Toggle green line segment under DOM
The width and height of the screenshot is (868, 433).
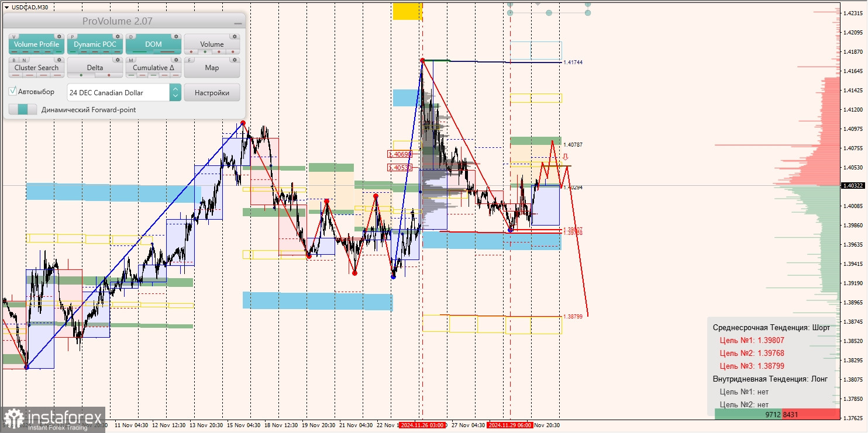(140, 51)
